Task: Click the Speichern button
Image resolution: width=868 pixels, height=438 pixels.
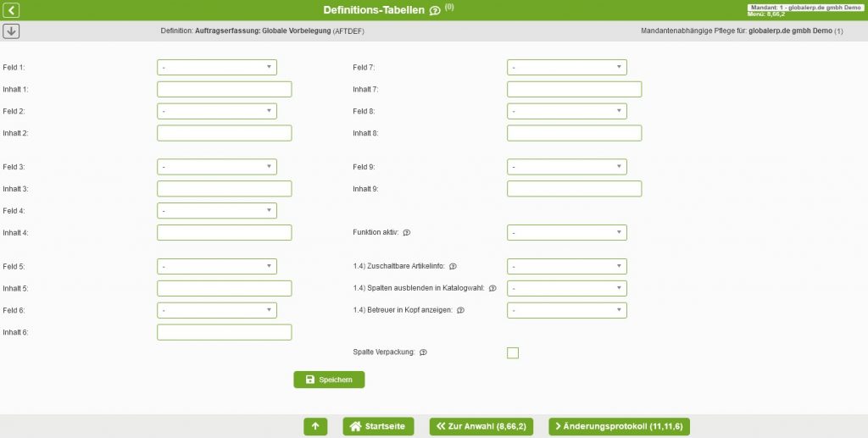Action: 329,380
